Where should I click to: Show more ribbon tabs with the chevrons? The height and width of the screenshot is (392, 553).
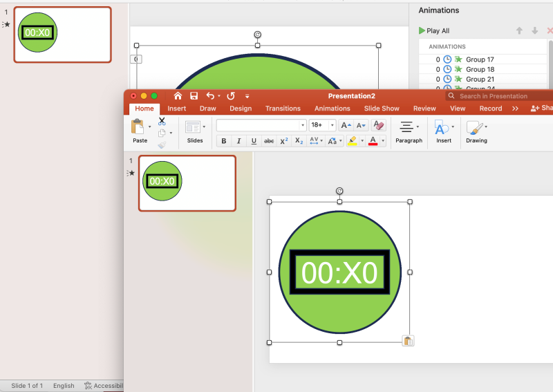(515, 109)
